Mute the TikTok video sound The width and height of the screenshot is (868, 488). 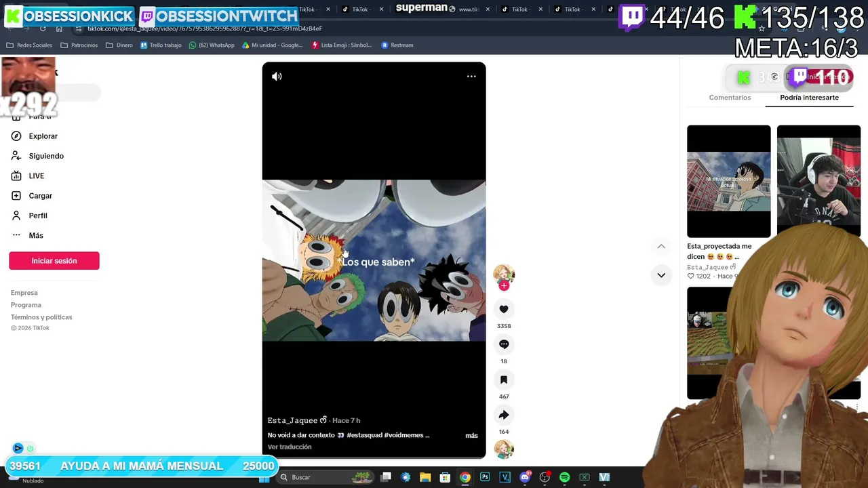277,77
